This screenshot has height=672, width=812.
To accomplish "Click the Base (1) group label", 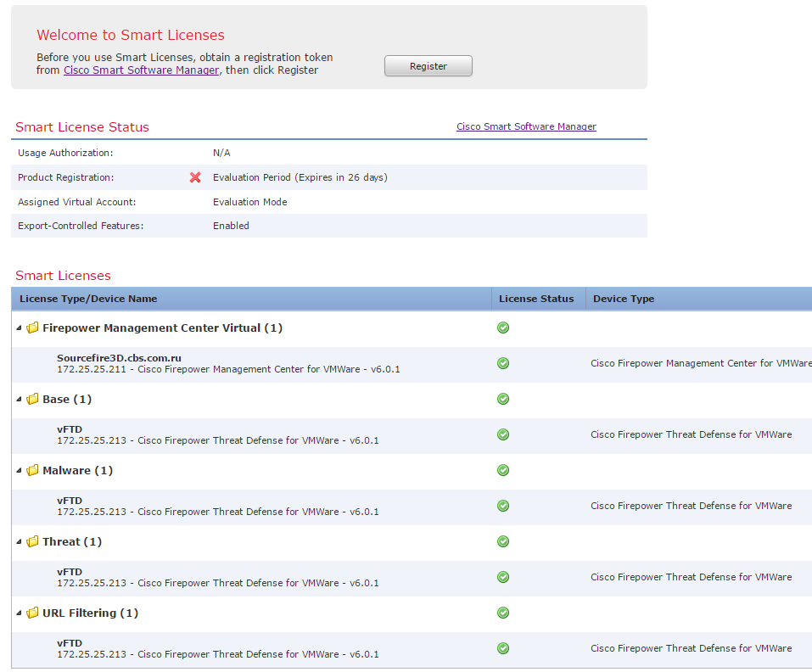I will tap(67, 399).
